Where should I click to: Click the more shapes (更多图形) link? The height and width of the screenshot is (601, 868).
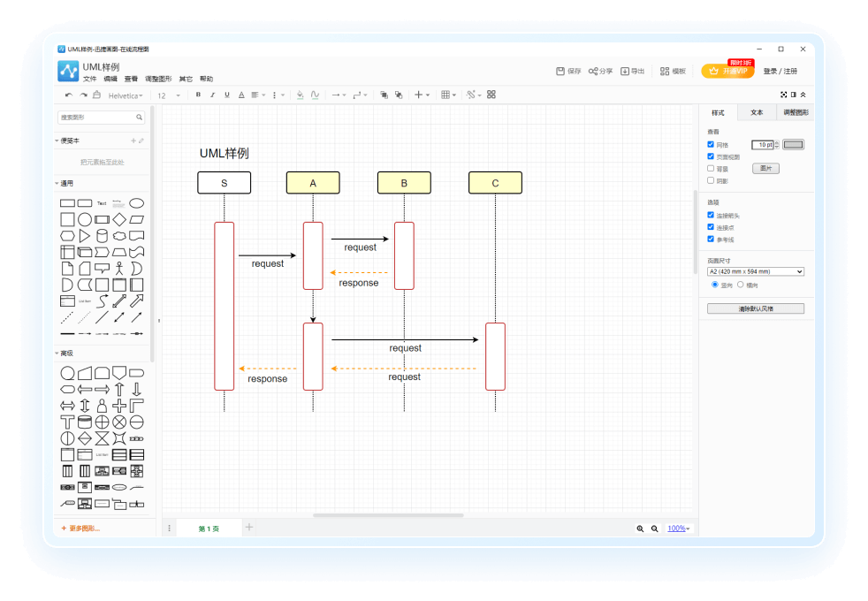coord(80,528)
